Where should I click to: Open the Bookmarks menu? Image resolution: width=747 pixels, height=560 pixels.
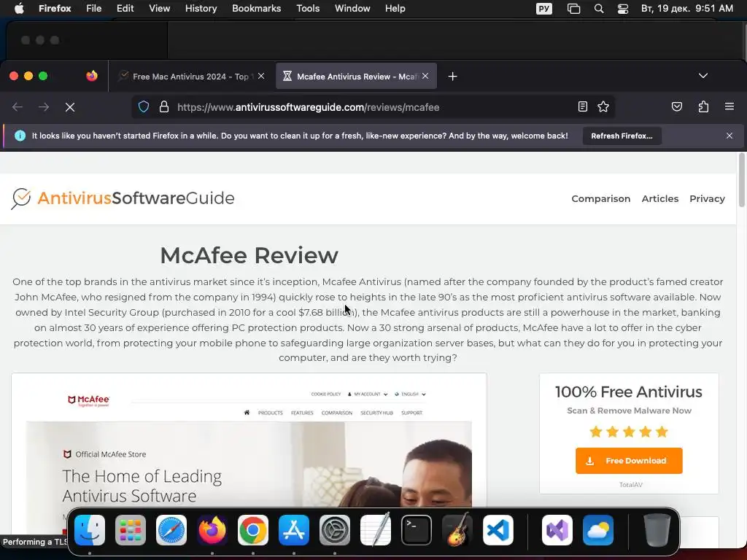(256, 9)
